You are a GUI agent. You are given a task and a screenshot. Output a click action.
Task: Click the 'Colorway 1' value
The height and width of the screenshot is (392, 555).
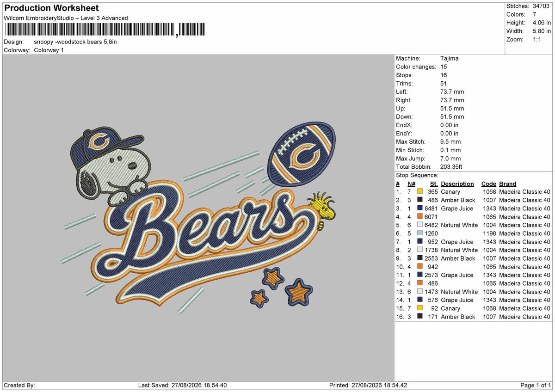tap(49, 50)
